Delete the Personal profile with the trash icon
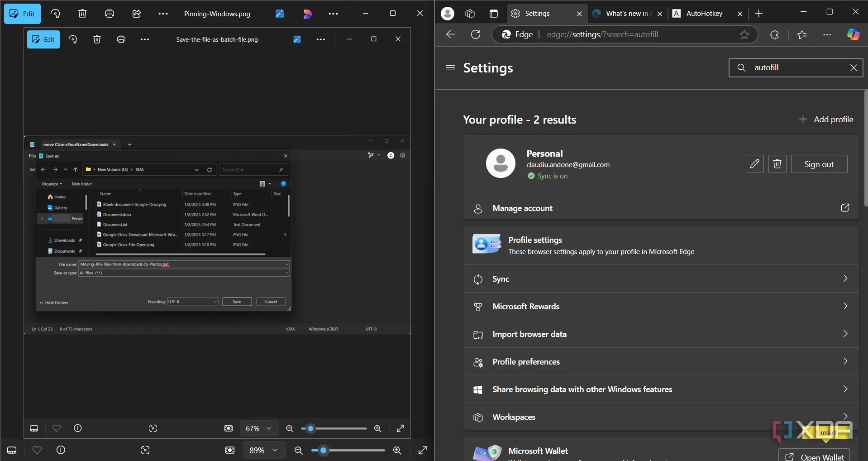 point(777,164)
